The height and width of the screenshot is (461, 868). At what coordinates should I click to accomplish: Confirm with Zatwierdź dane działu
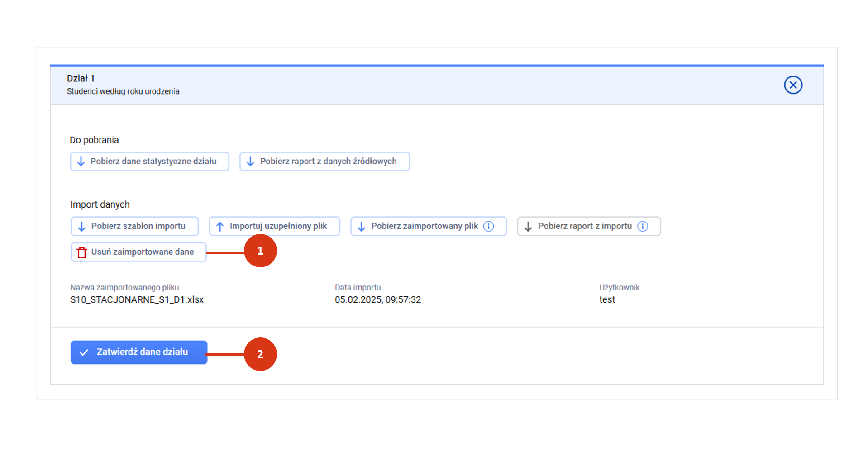click(139, 352)
